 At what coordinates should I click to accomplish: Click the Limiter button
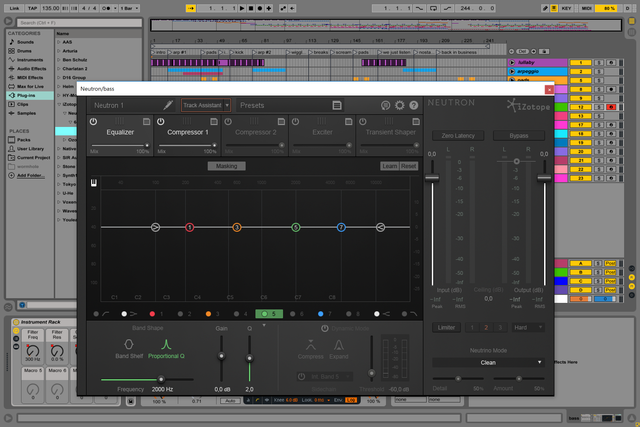446,327
